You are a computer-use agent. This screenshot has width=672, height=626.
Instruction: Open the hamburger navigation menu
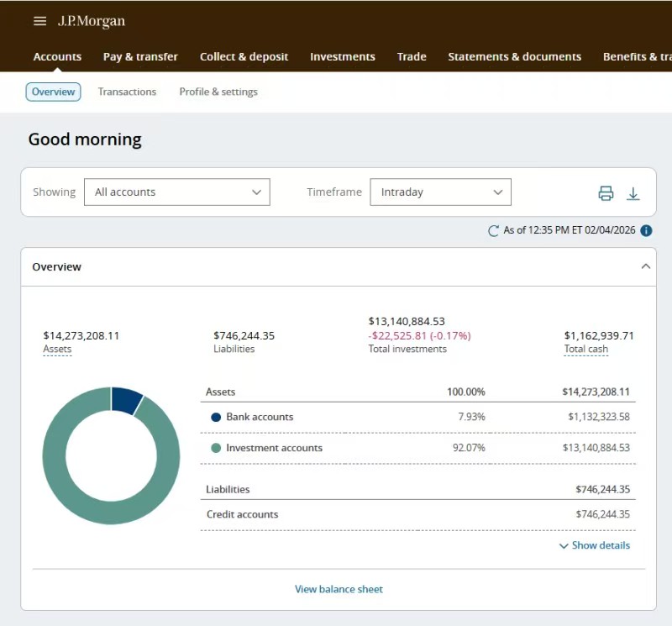pyautogui.click(x=39, y=21)
